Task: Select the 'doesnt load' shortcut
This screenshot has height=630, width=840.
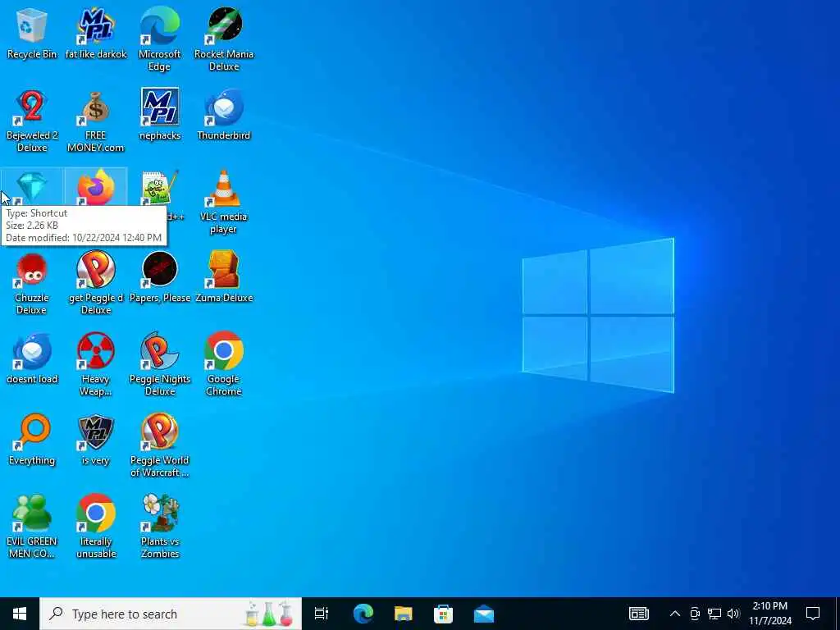Action: pyautogui.click(x=32, y=358)
